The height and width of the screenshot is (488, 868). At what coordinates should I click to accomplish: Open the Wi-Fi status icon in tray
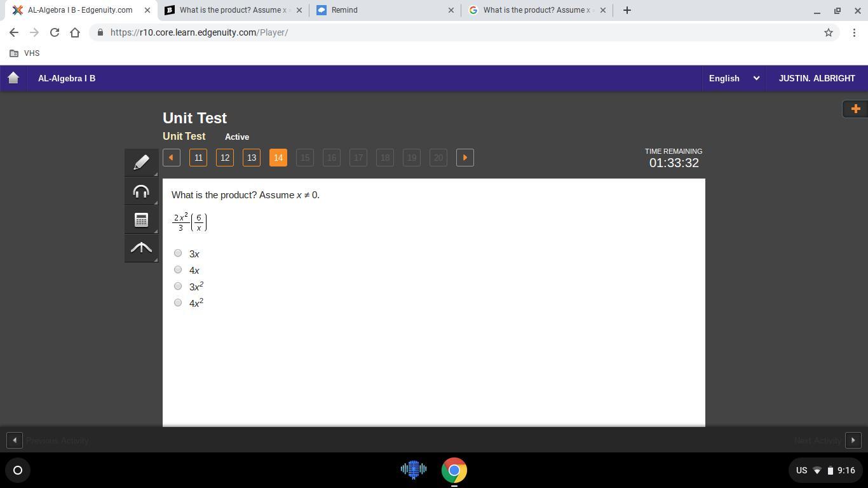tap(818, 471)
